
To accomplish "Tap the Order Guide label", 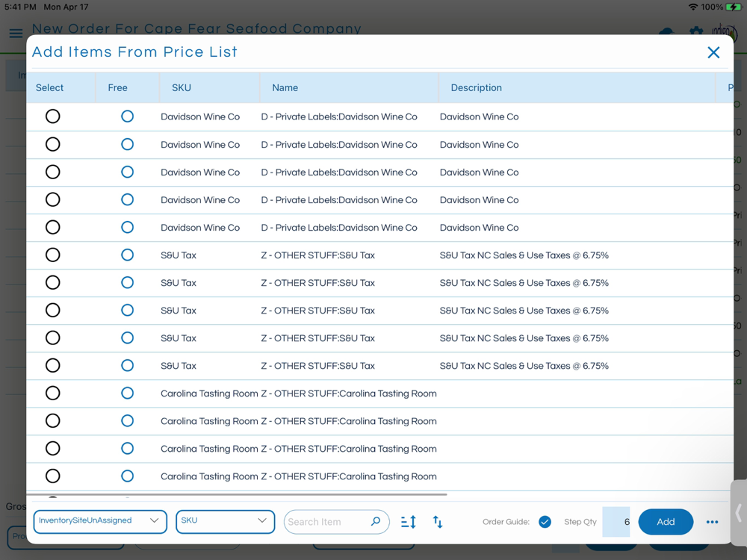I will [x=506, y=522].
